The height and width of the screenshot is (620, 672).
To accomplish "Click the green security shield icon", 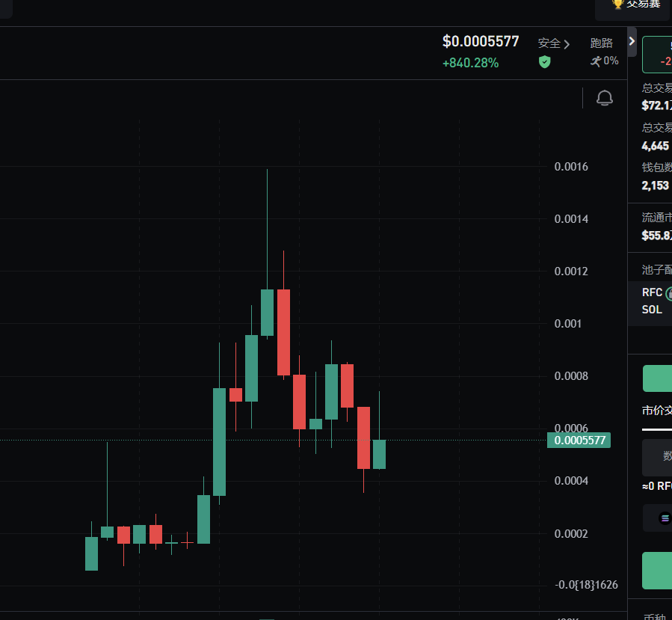I will [x=544, y=62].
